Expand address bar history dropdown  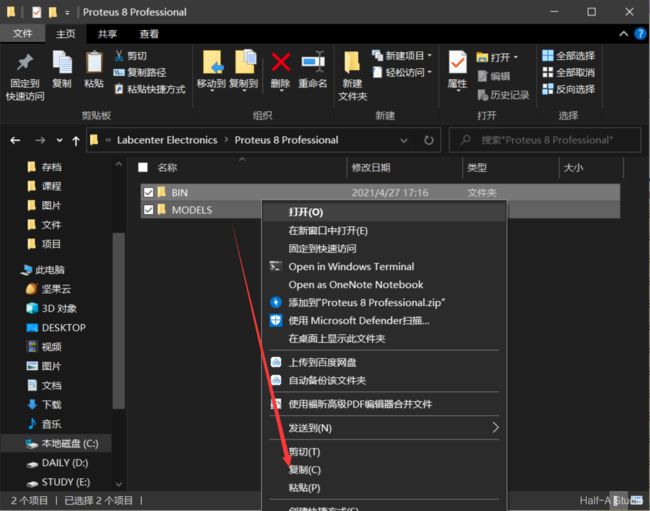tap(403, 140)
